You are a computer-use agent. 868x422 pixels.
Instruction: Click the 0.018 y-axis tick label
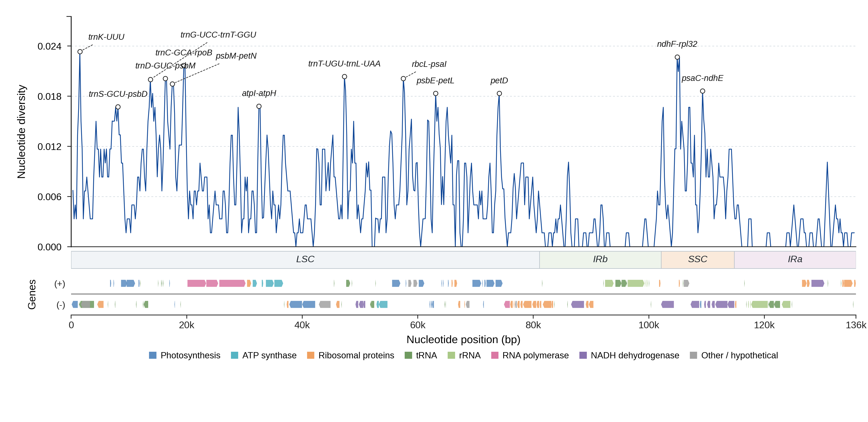[x=49, y=97]
